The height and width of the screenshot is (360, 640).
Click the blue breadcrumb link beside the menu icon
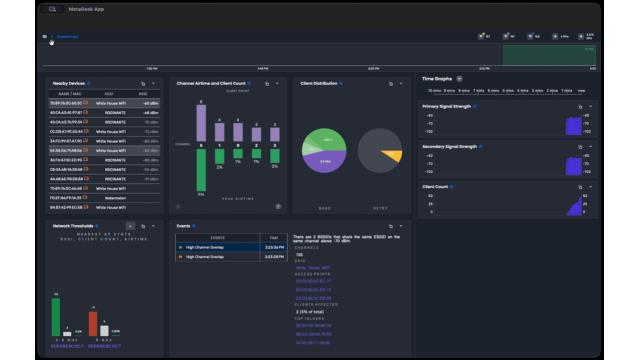point(67,37)
